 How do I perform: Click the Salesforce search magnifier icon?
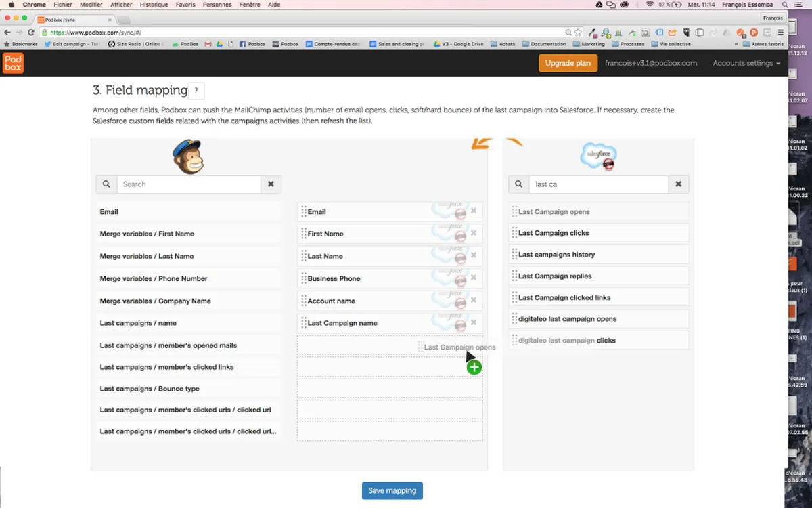click(x=518, y=184)
